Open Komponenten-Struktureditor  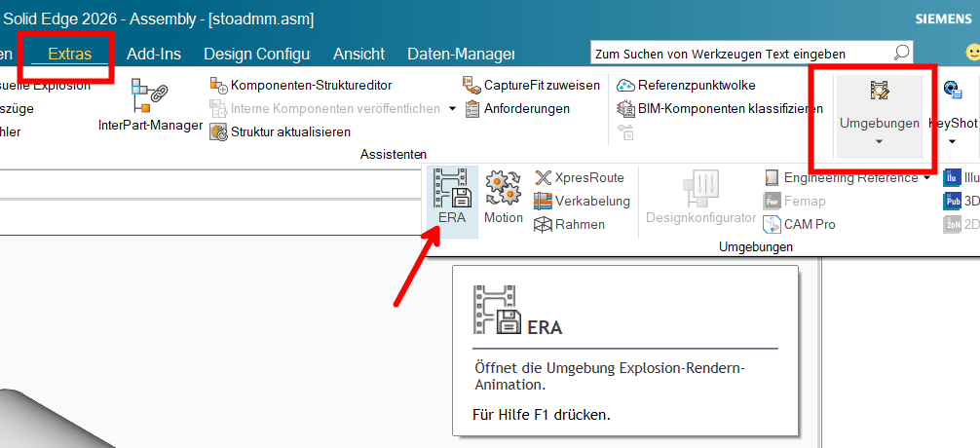coord(301,85)
